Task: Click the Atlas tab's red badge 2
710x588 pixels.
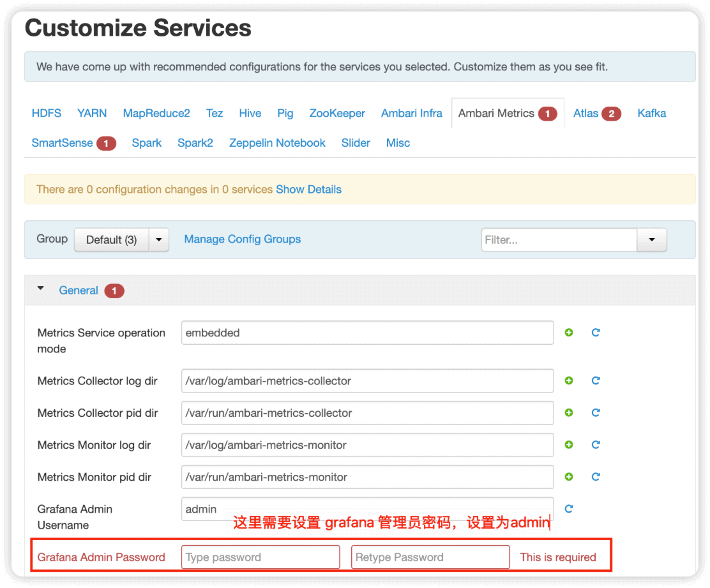Action: 611,114
